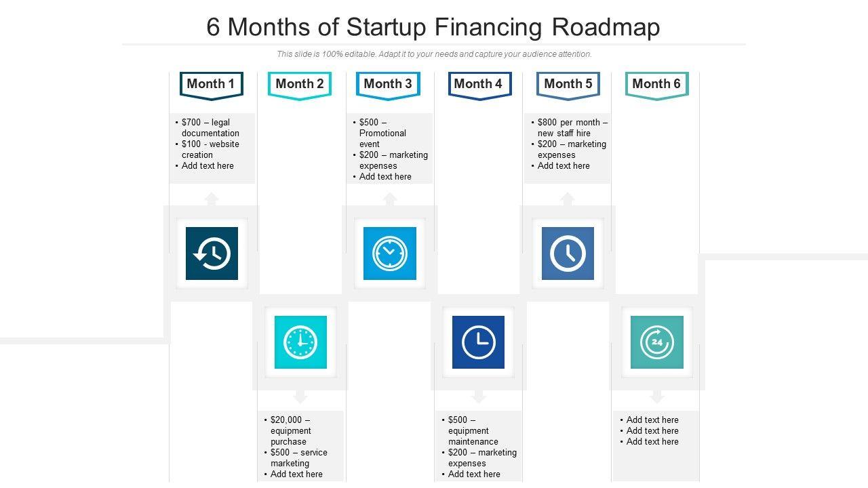Click the Month 4 header label
868x488 pixels.
(x=478, y=84)
